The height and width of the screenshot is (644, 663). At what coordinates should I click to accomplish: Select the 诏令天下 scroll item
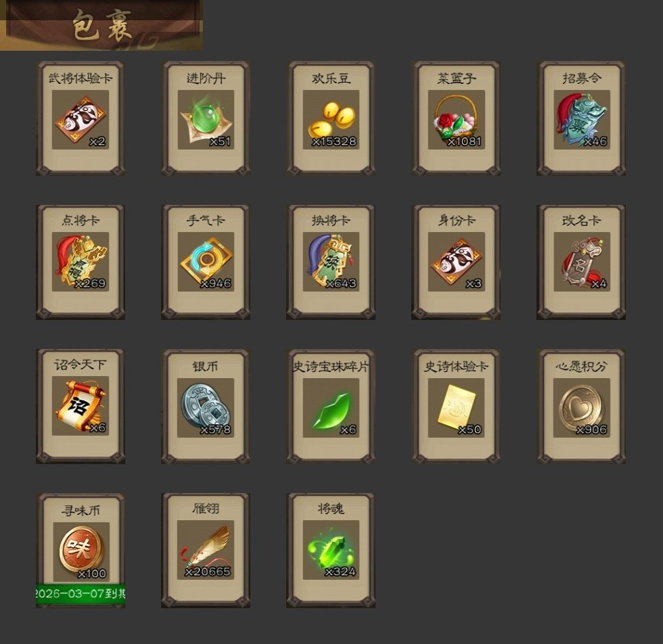(81, 407)
